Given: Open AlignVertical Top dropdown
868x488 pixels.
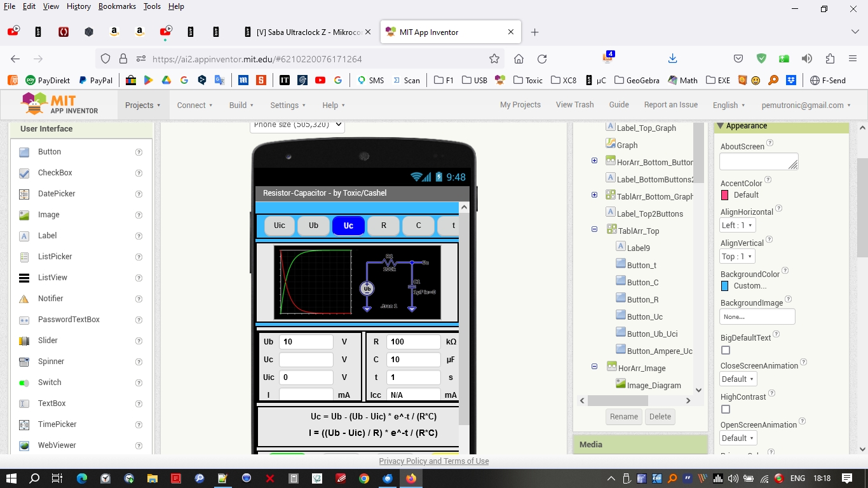Looking at the screenshot, I should tap(737, 257).
